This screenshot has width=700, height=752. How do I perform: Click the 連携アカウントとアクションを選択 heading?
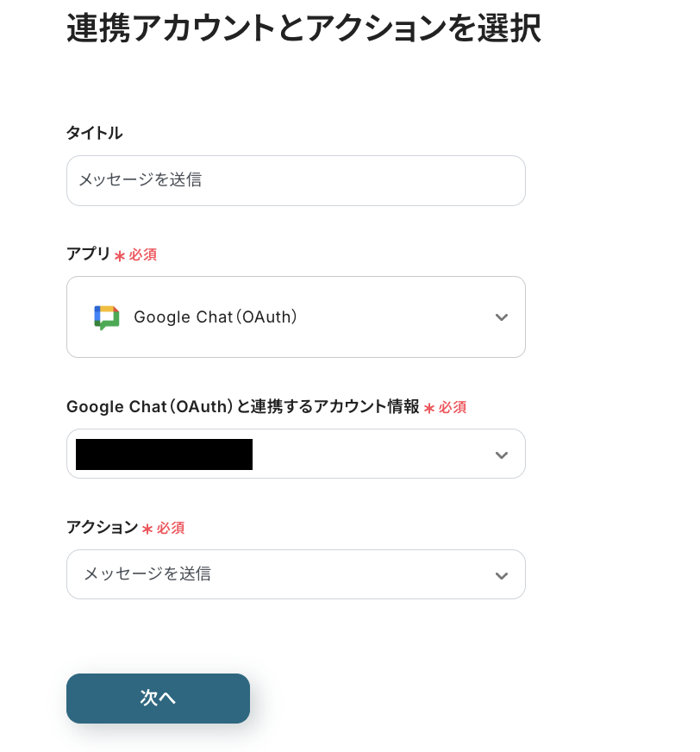(x=303, y=28)
